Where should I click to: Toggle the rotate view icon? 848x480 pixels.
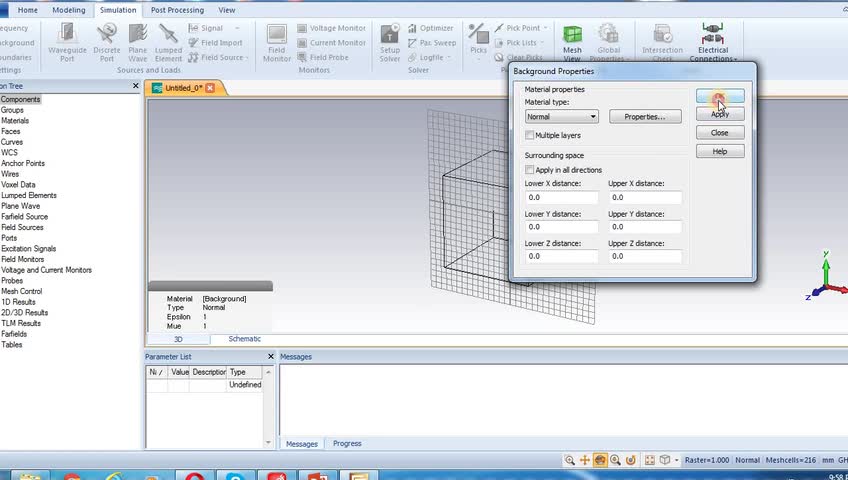(x=600, y=460)
